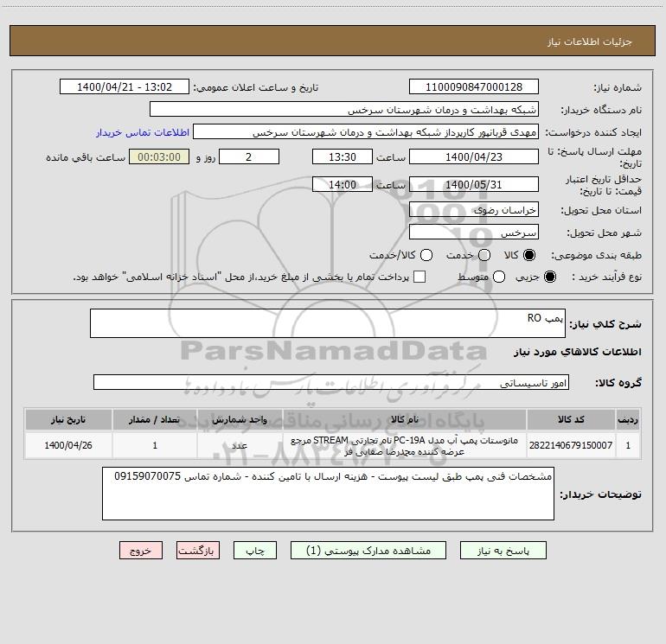The image size is (666, 644).
Task: Click the delivery province field خراسان رضوی
Action: [x=474, y=209]
